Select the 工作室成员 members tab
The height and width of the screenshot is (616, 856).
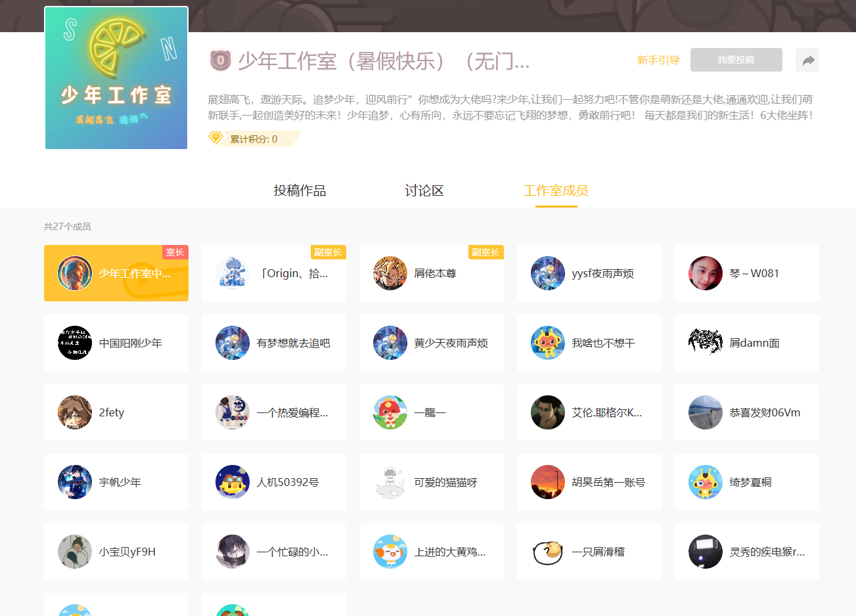[556, 190]
